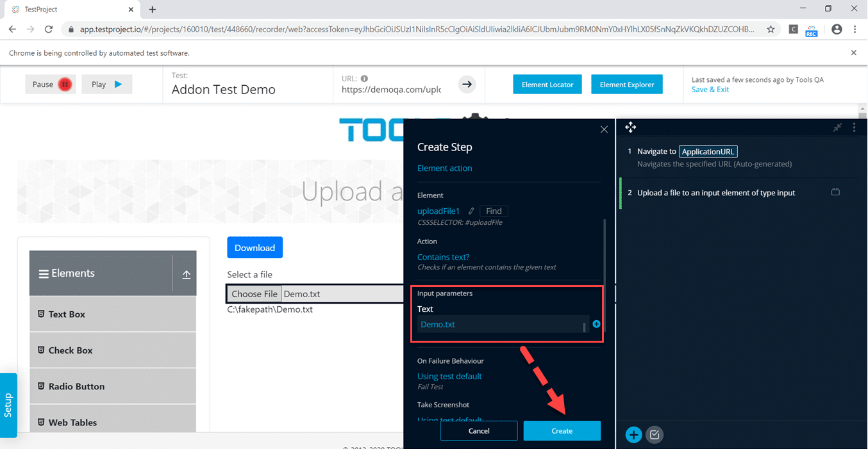Bookmark page with the star icon

(x=771, y=29)
